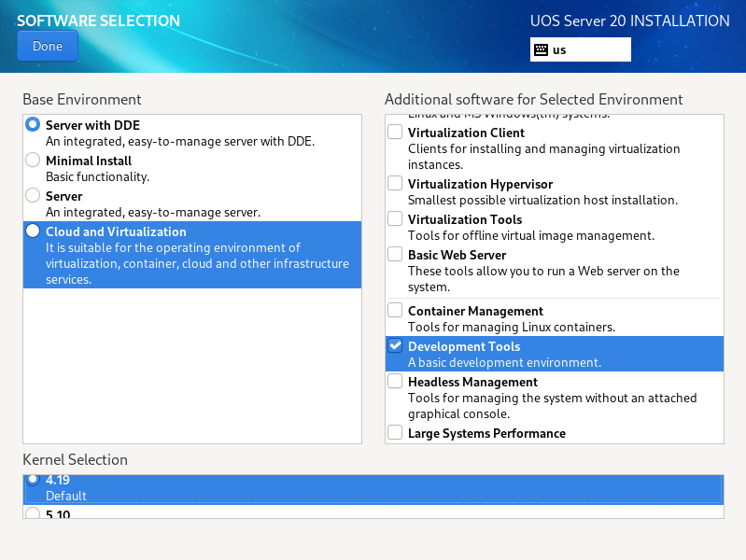The image size is (746, 560).
Task: Click the 'Cloud and Virtualization' title text
Action: tap(116, 231)
